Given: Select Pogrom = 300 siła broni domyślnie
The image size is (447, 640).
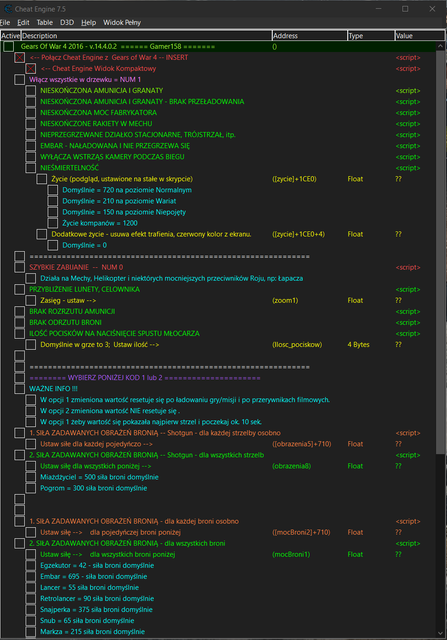Looking at the screenshot, I should click(93, 488).
